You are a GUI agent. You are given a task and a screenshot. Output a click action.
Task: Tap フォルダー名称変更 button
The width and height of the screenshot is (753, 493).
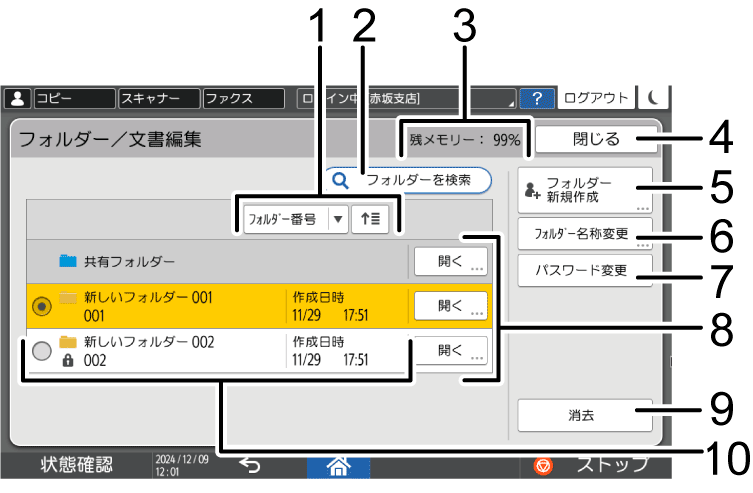coord(585,234)
